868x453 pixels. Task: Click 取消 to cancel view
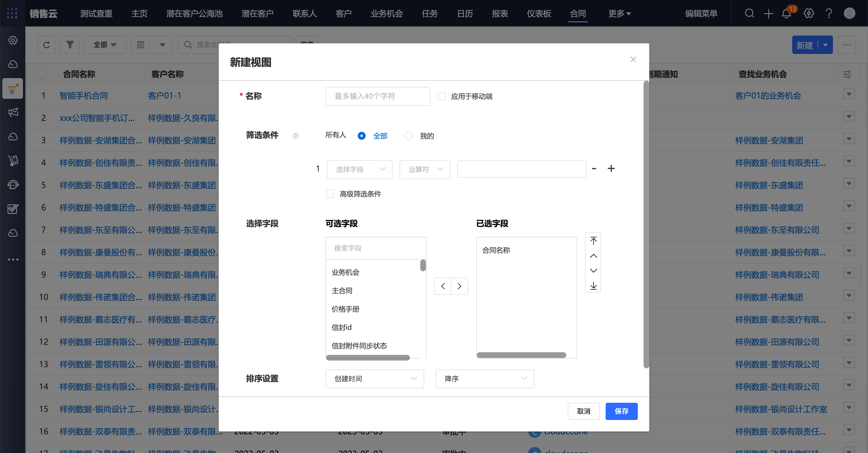pos(583,411)
